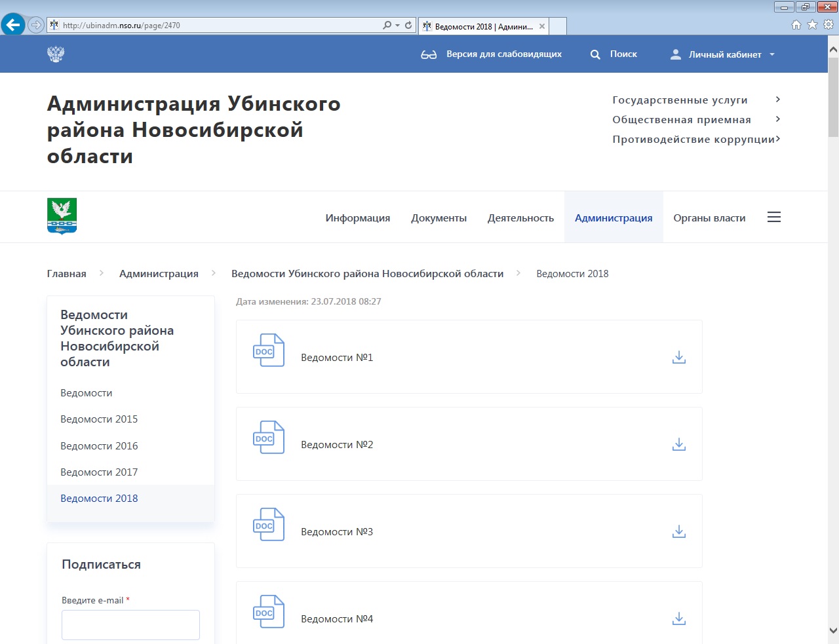Select Ведомости 2016 in the sidebar
The image size is (839, 644).
coord(99,446)
